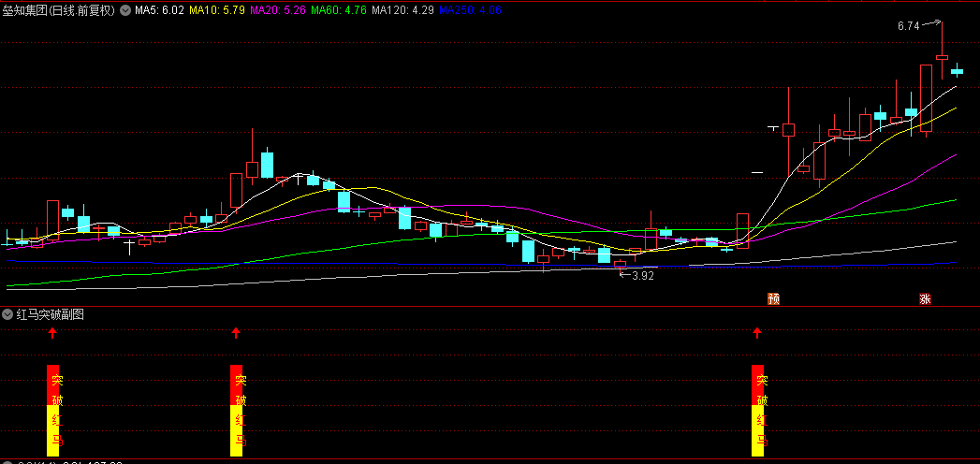Open the dropdown beside 垒知集团 chart title
This screenshot has width=980, height=464.
(x=125, y=10)
